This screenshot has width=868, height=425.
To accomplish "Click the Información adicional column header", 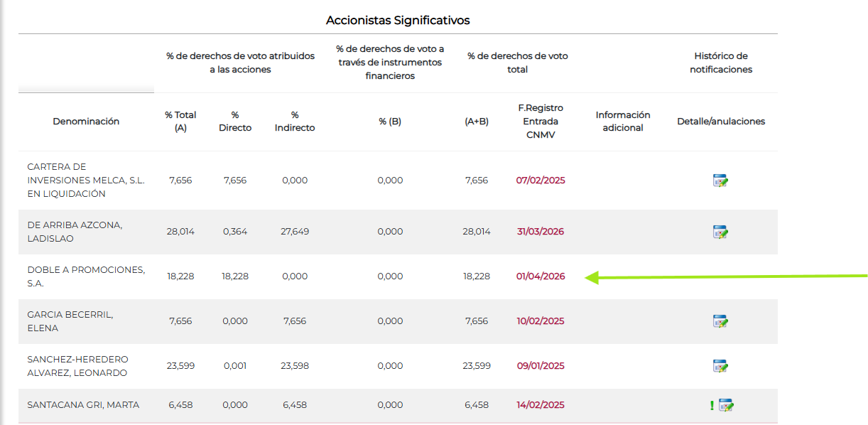I will pos(623,122).
